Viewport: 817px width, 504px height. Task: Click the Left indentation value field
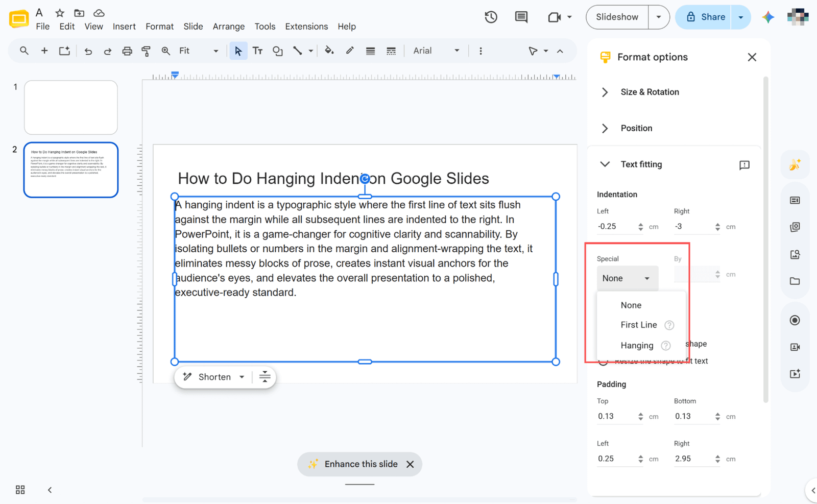617,227
